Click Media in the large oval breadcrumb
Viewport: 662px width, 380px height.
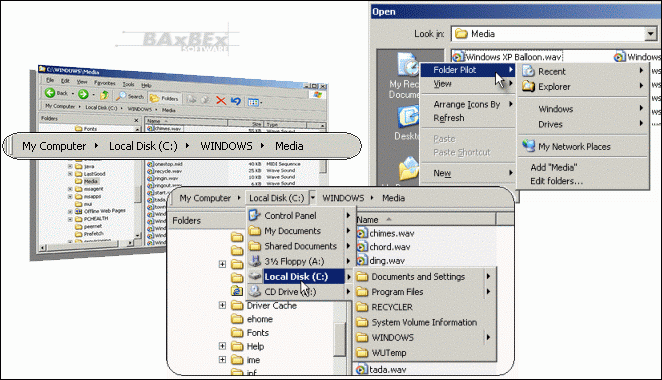pos(289,146)
